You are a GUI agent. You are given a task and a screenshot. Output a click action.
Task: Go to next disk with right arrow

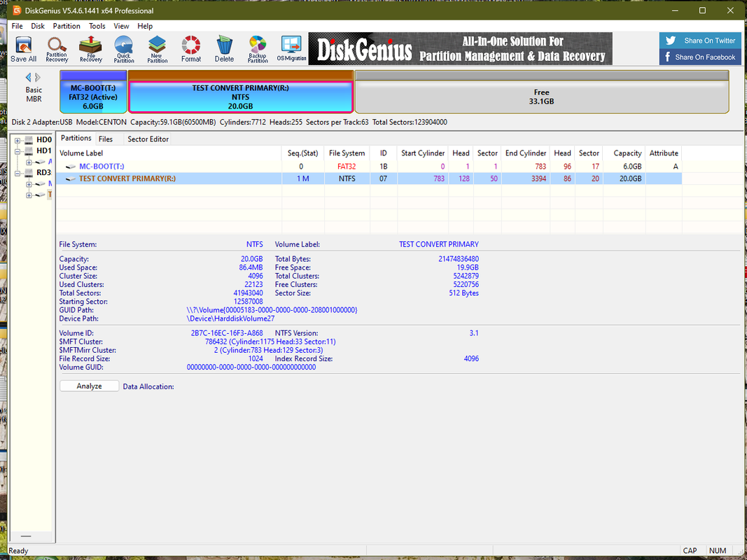pos(38,77)
